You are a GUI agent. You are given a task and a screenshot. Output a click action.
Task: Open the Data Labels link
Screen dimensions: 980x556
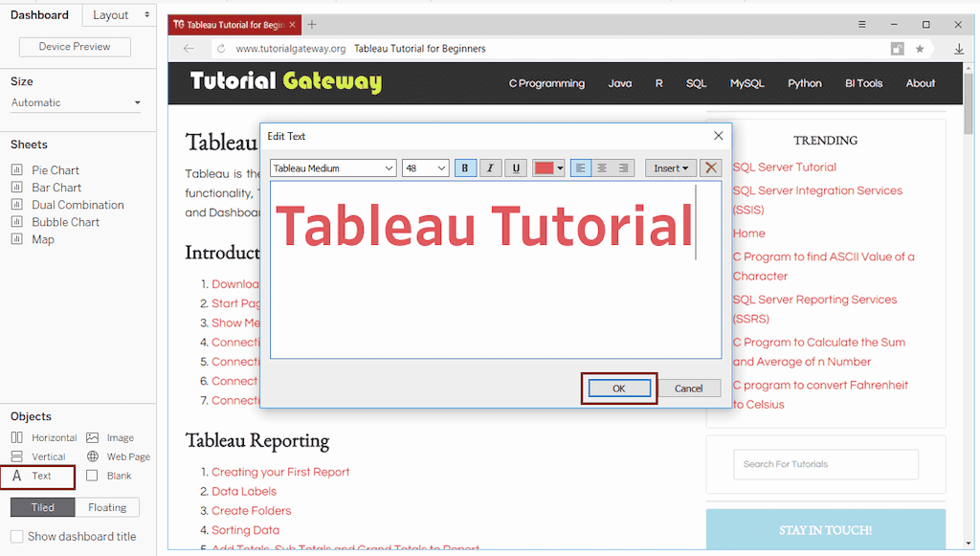244,492
